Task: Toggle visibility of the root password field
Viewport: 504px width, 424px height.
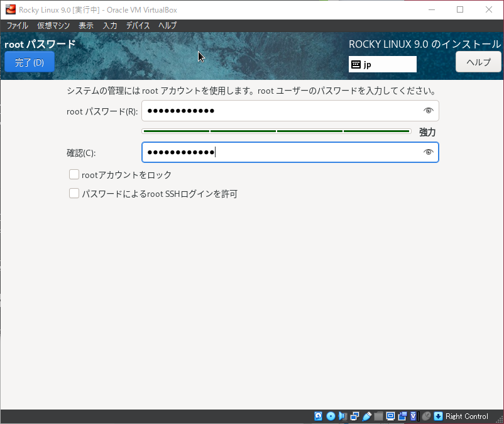Action: (x=429, y=111)
